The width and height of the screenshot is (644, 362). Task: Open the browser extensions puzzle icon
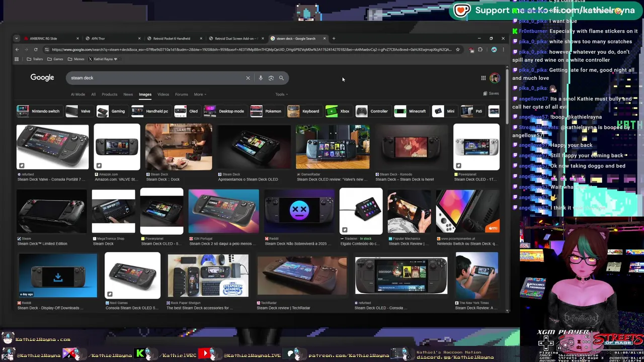click(480, 49)
